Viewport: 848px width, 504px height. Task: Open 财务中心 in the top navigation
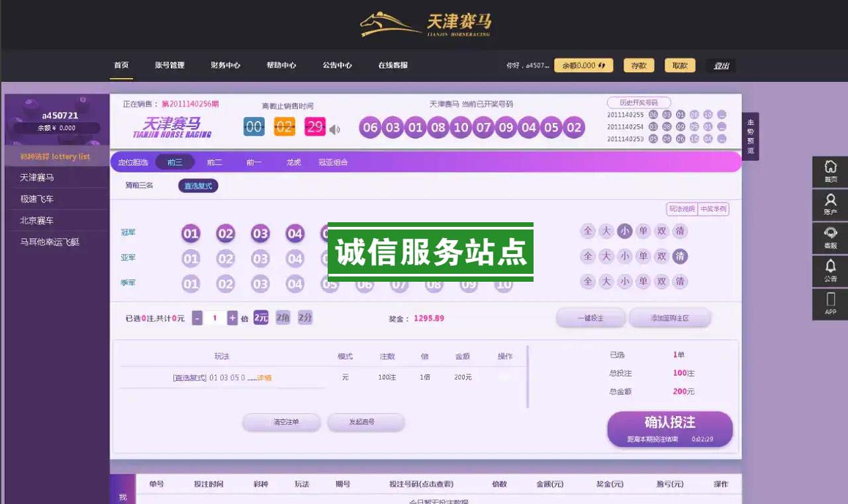(225, 65)
